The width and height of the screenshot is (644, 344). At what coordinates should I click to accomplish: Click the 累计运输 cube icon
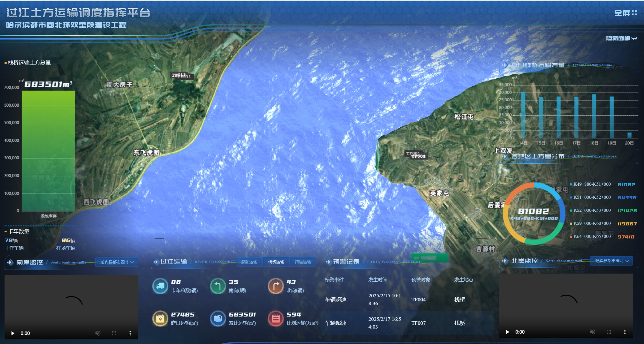218,318
